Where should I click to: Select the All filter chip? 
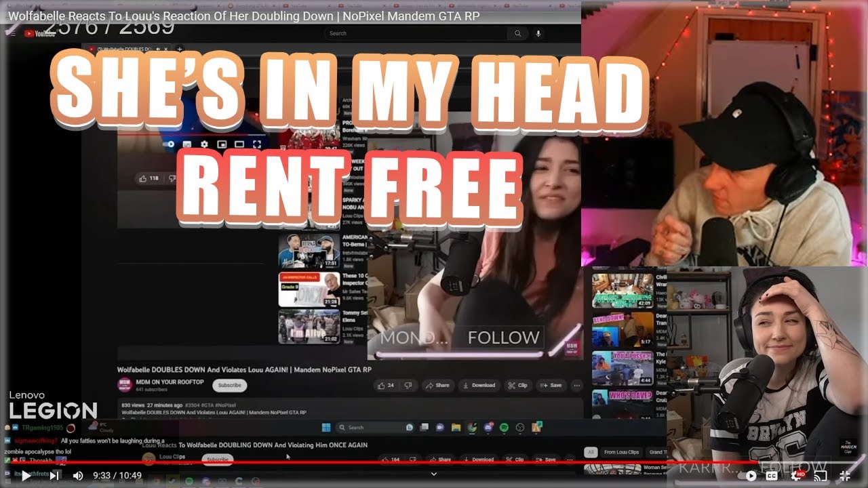(x=591, y=452)
